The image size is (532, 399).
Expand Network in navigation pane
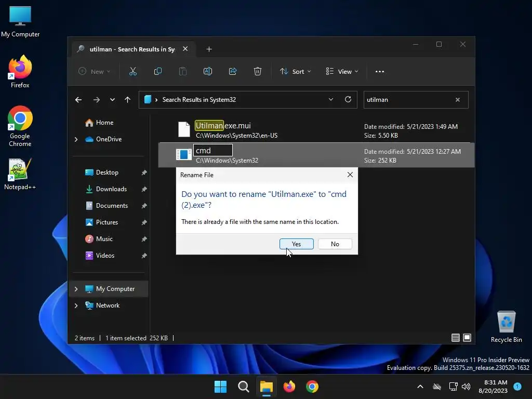[76, 305]
